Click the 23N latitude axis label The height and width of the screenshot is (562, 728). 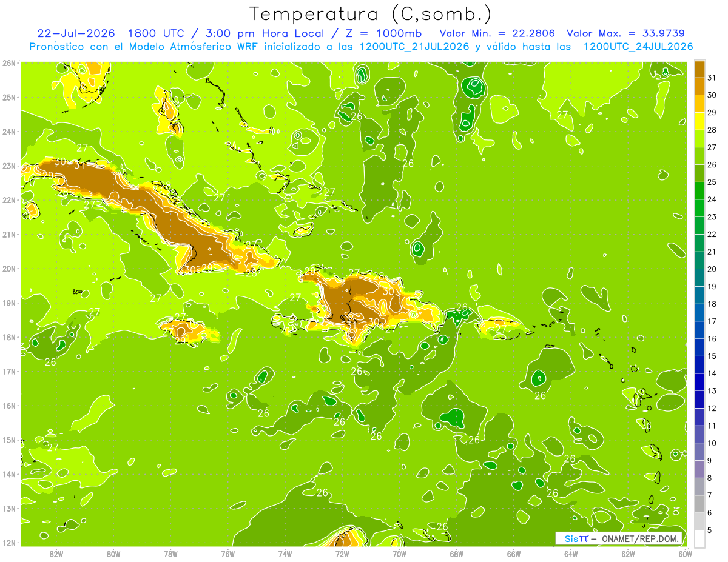coord(8,166)
